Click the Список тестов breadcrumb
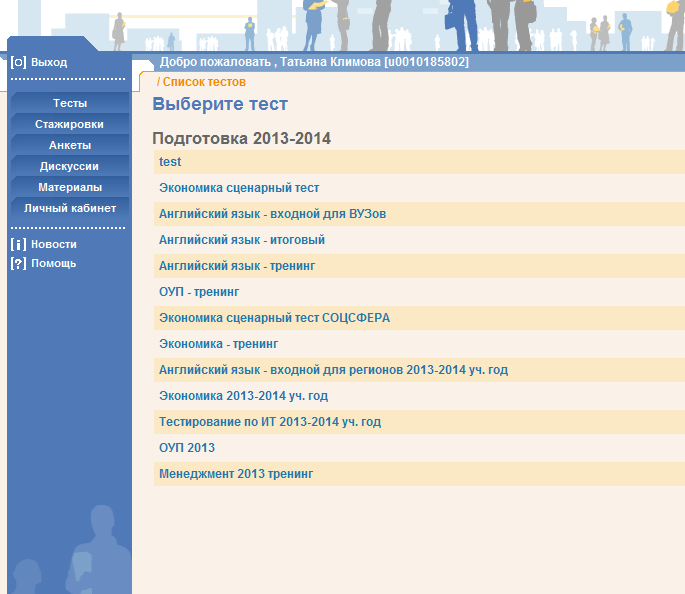This screenshot has height=594, width=685. point(204,82)
